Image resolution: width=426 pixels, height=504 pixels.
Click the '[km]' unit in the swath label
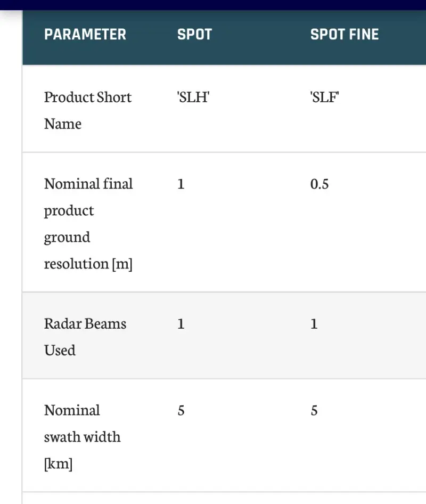pyautogui.click(x=58, y=464)
